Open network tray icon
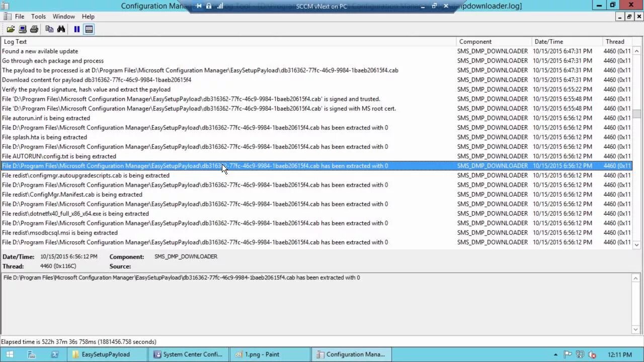This screenshot has height=362, width=644. pos(580,354)
